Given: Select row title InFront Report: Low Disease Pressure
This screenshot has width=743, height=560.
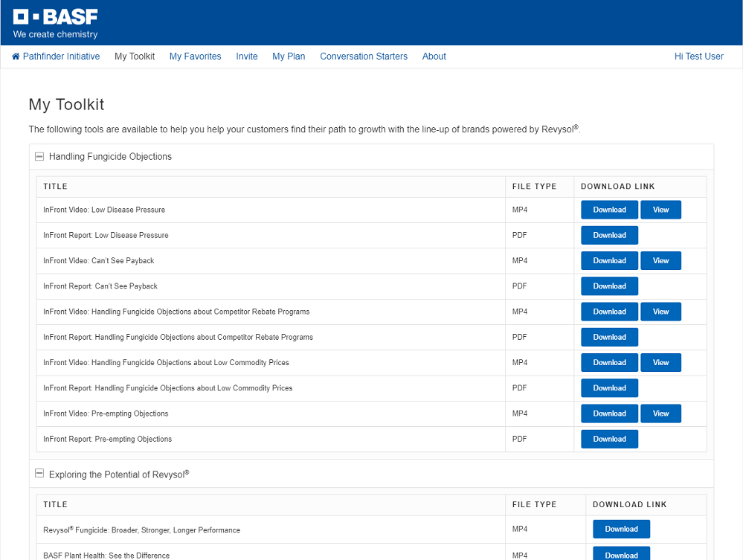Looking at the screenshot, I should [106, 236].
